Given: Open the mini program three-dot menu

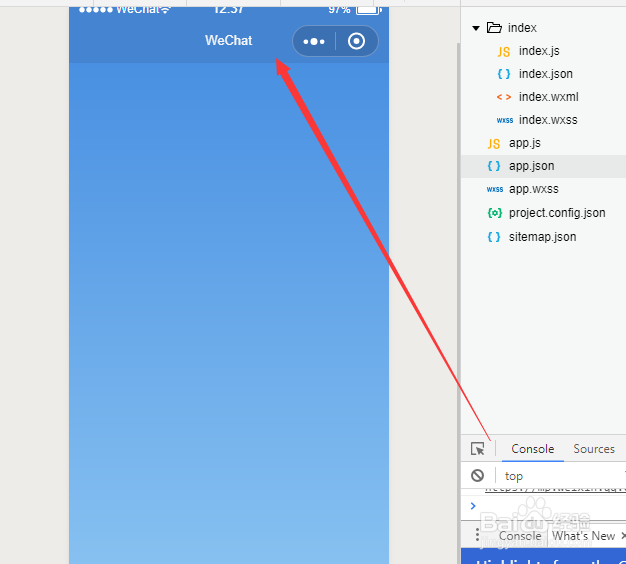Looking at the screenshot, I should (x=314, y=41).
